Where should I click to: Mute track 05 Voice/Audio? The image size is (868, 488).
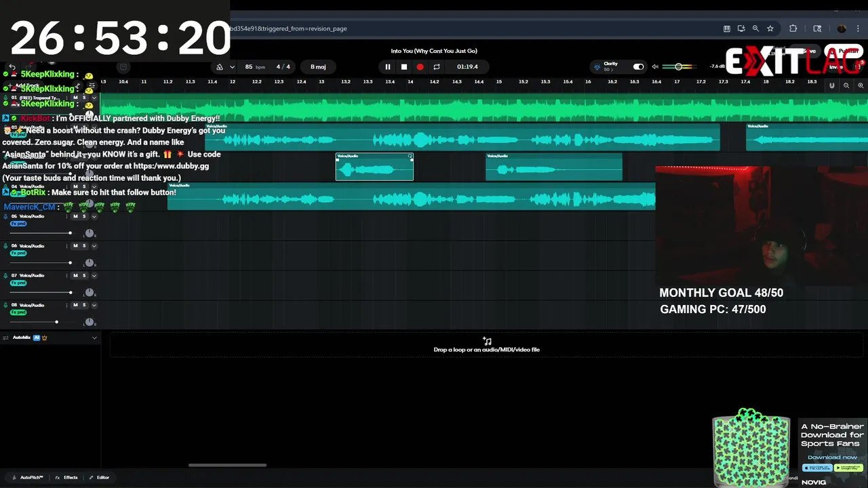(75, 216)
